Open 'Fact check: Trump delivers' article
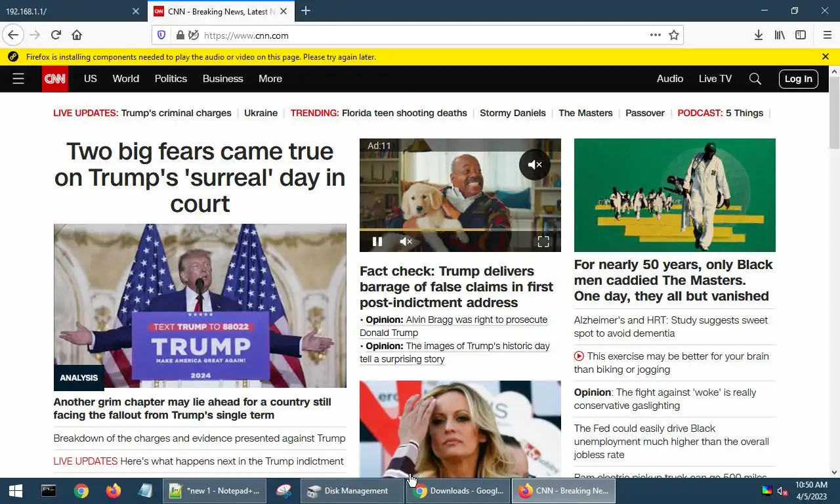This screenshot has width=840, height=504. (456, 287)
